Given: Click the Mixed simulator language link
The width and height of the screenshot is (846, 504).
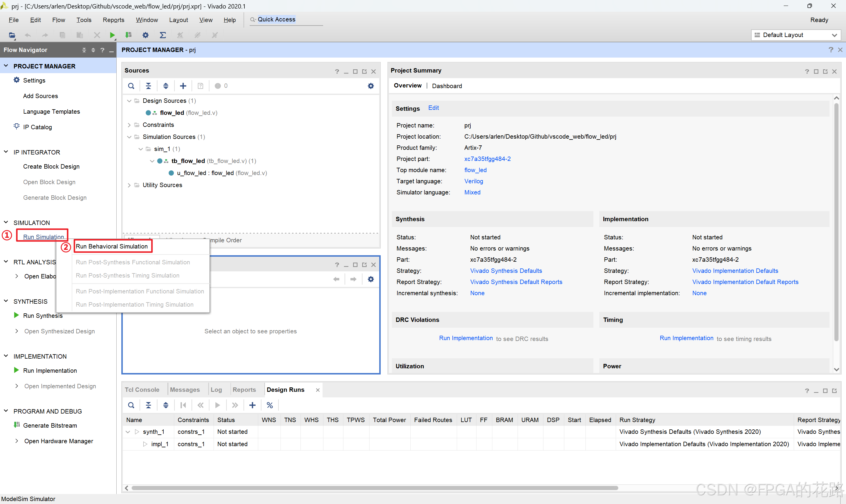Looking at the screenshot, I should pyautogui.click(x=472, y=192).
